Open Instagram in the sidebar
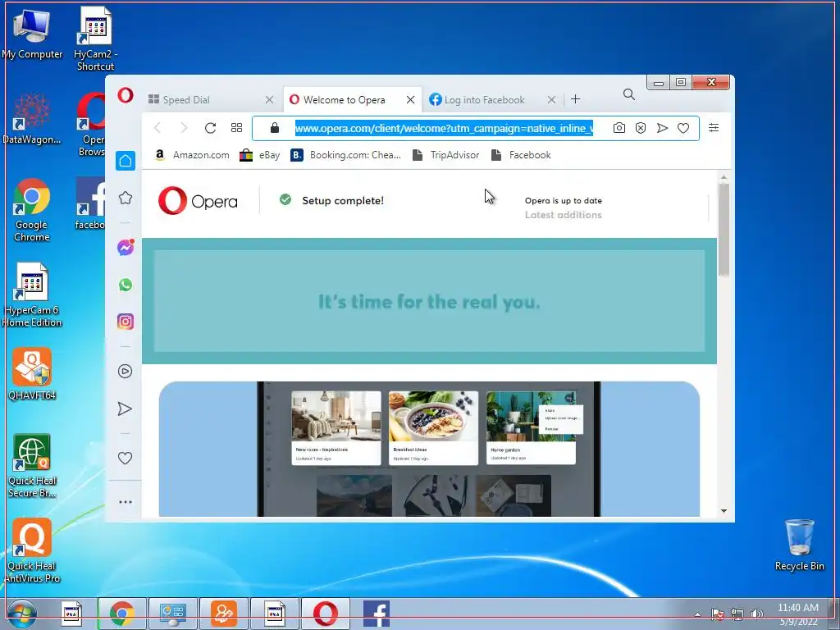The image size is (840, 630). (x=126, y=322)
